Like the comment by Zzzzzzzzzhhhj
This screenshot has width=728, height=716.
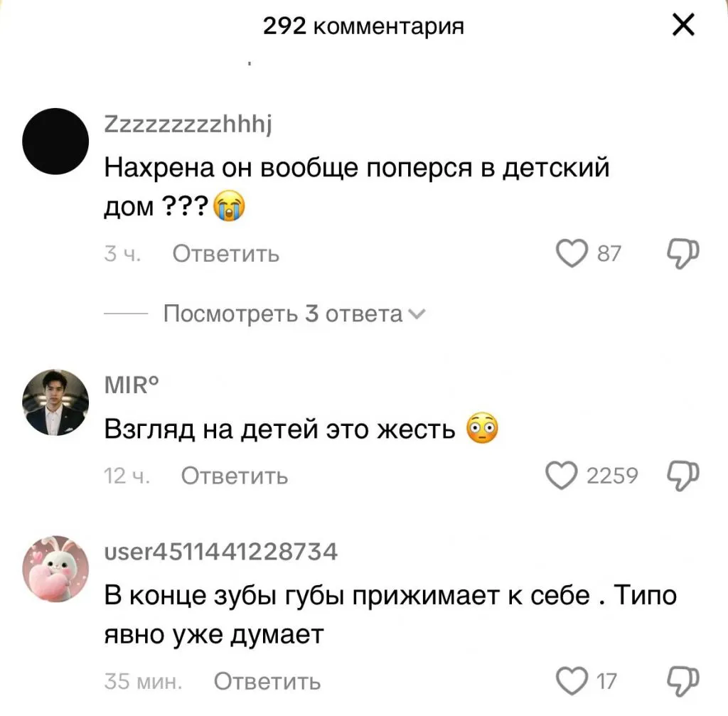point(572,254)
